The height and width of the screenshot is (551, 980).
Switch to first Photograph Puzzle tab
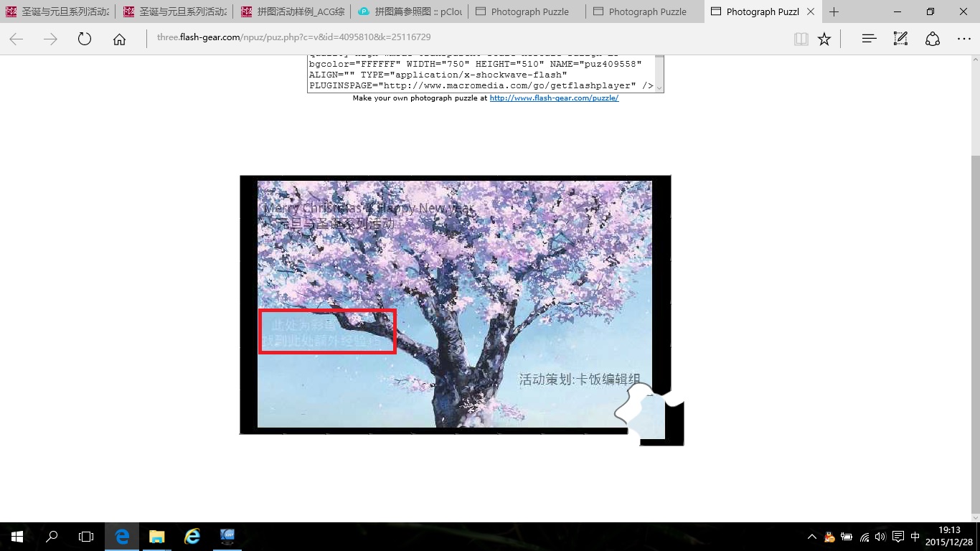(527, 11)
